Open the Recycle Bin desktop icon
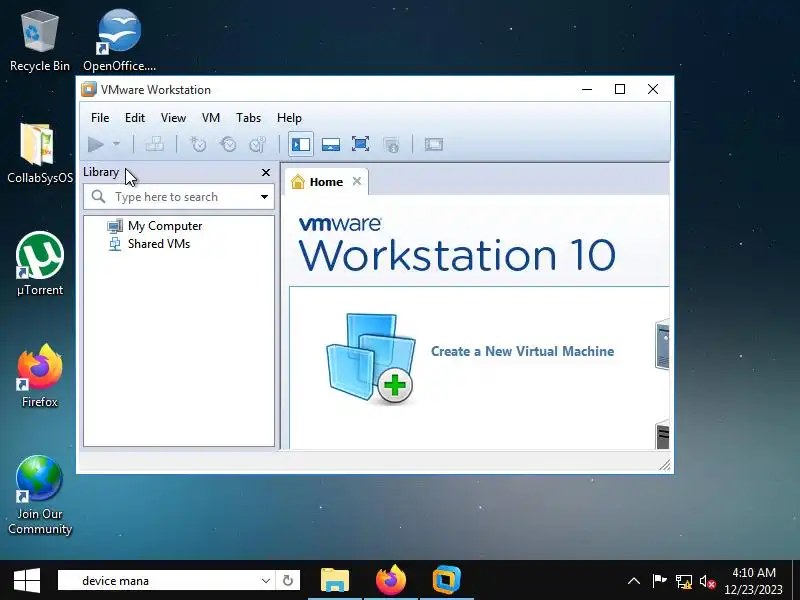Image resolution: width=800 pixels, height=600 pixels. point(40,42)
